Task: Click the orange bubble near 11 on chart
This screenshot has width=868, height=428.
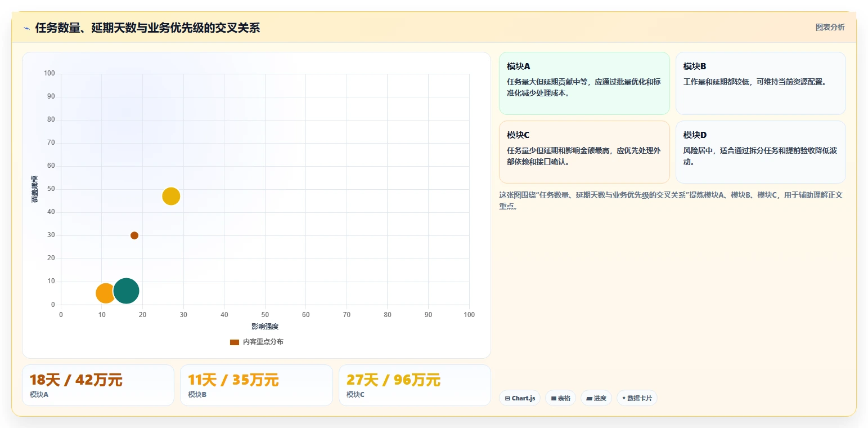Action: [106, 293]
